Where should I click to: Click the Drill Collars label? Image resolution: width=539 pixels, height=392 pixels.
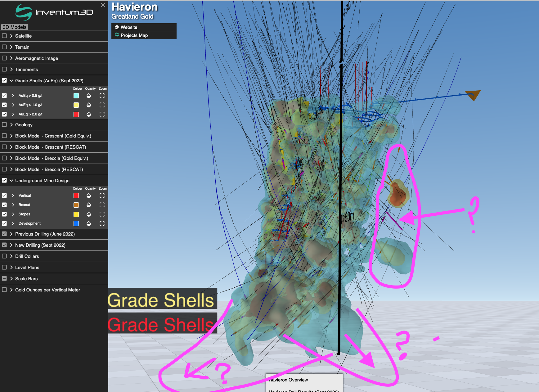coord(27,256)
